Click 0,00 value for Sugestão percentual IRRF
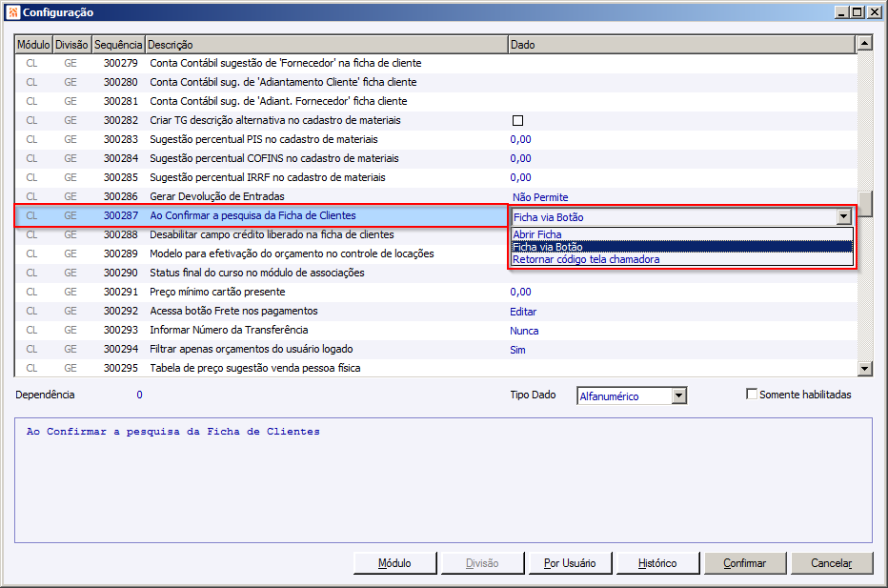Screen dimensions: 888x588 point(520,177)
